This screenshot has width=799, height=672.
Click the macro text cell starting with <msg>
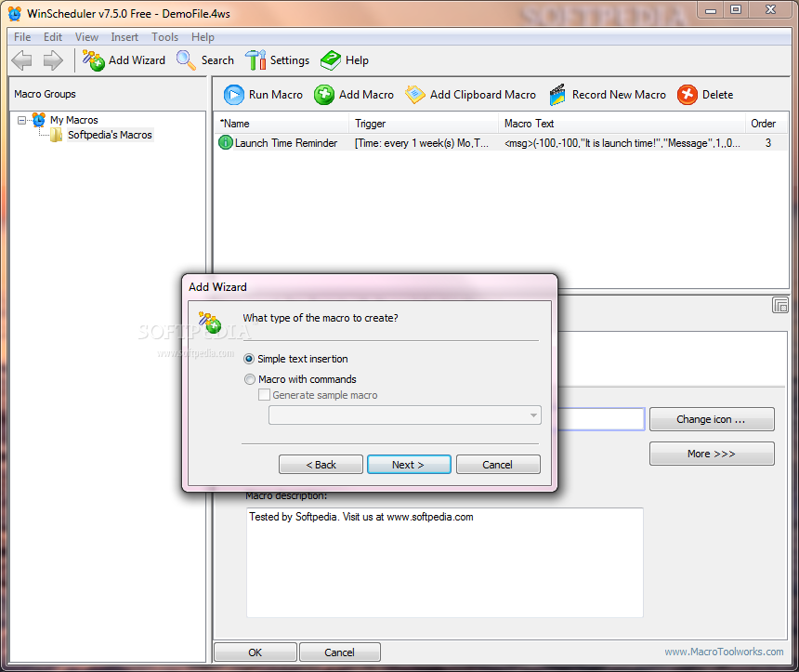622,143
